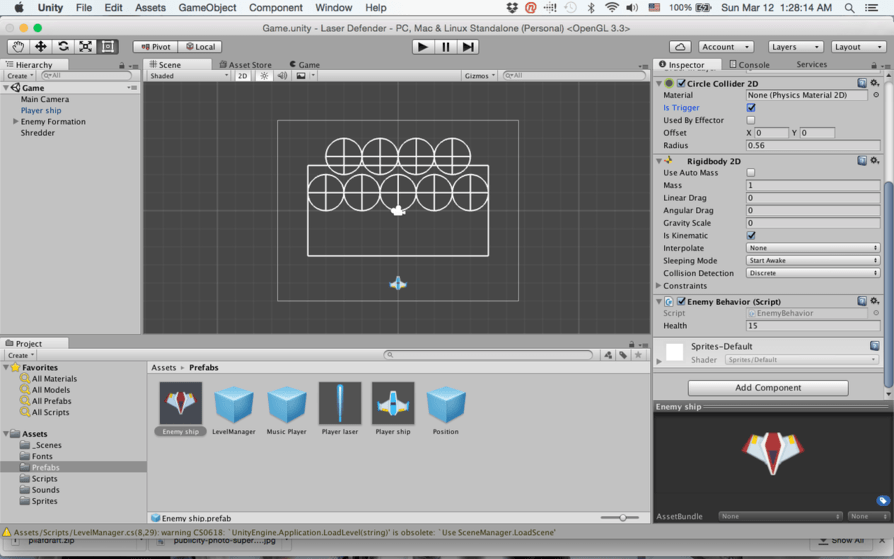Screen dimensions: 894x559
Task: Expand Enemy Formation in Hierarchy
Action: tap(15, 122)
